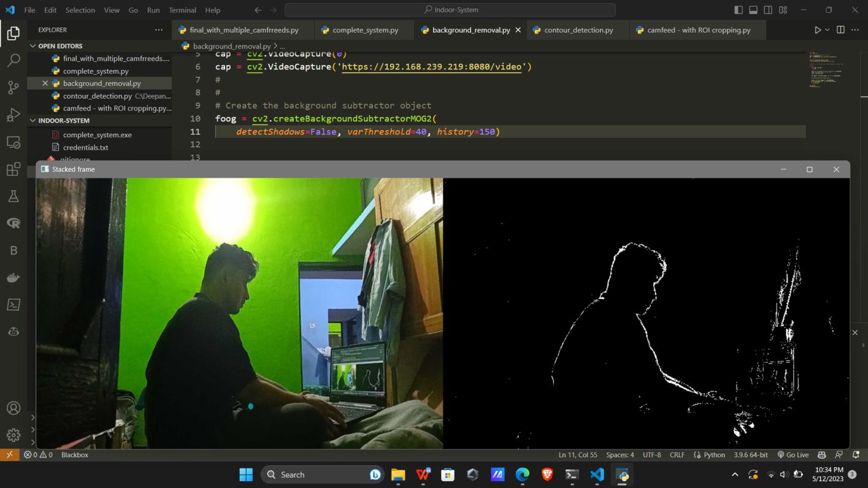The height and width of the screenshot is (488, 868).
Task: Open the Docker view in activity bar
Action: 13,278
